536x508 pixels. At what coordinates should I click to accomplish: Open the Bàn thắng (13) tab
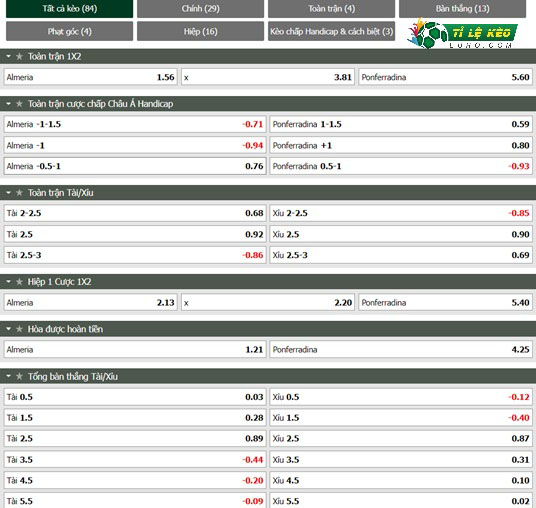point(462,9)
